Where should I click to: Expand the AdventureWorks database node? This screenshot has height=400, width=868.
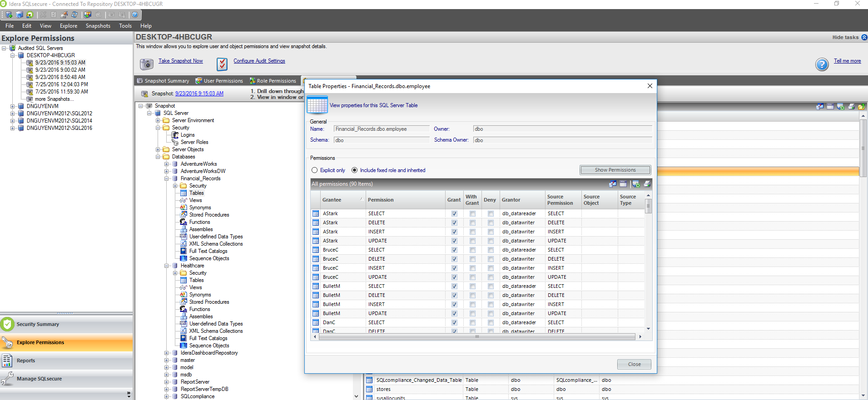click(167, 164)
